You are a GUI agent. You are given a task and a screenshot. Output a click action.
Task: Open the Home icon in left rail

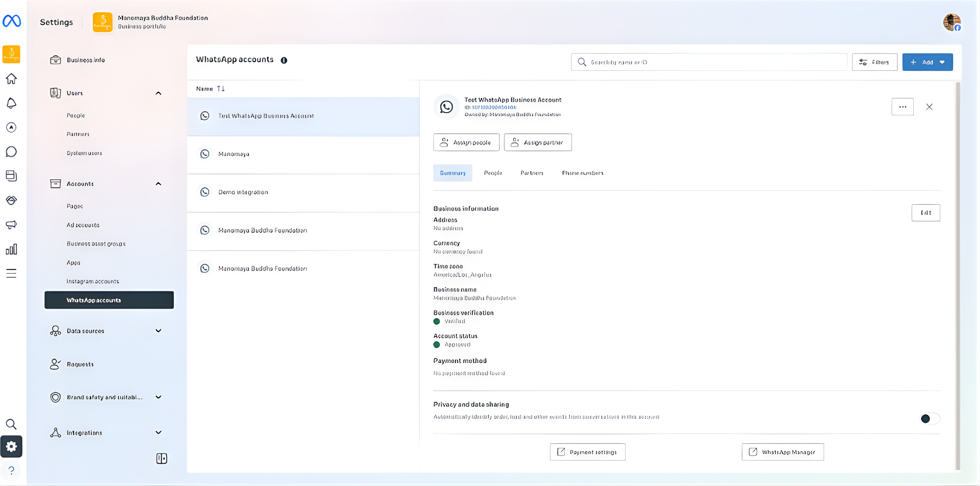coord(11,79)
